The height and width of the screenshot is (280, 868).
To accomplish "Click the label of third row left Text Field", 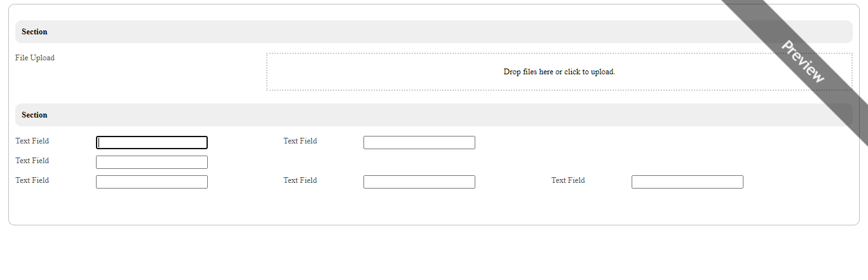I will point(32,180).
